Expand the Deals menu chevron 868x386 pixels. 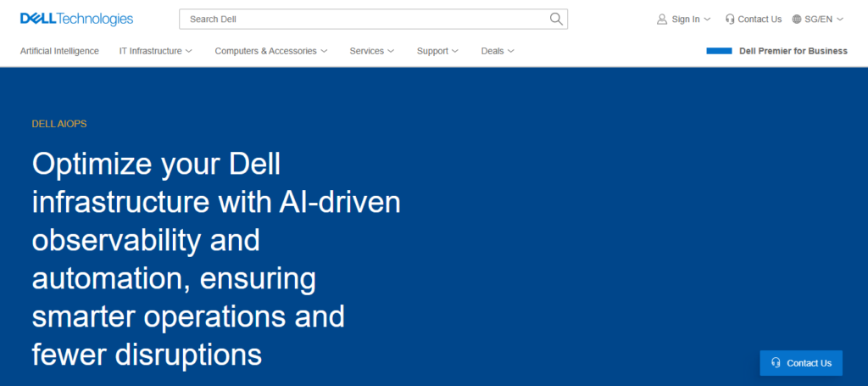[510, 51]
